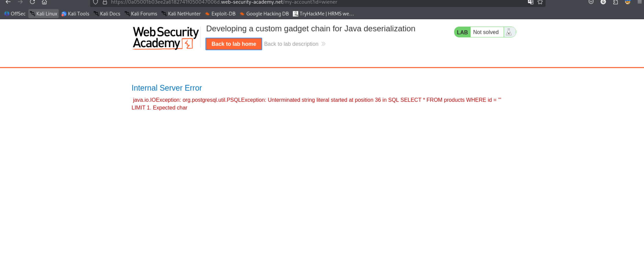Click the translate page icon in address bar
644x263 pixels.
531,2
